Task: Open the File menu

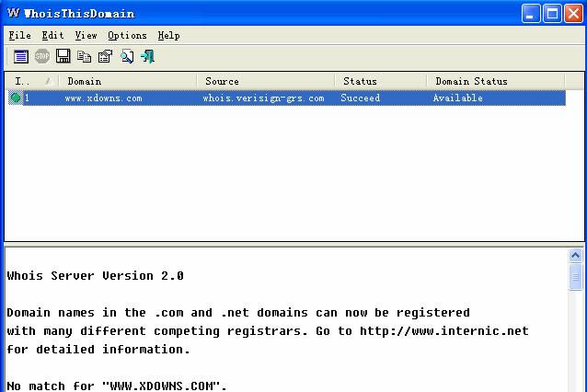Action: 19,35
